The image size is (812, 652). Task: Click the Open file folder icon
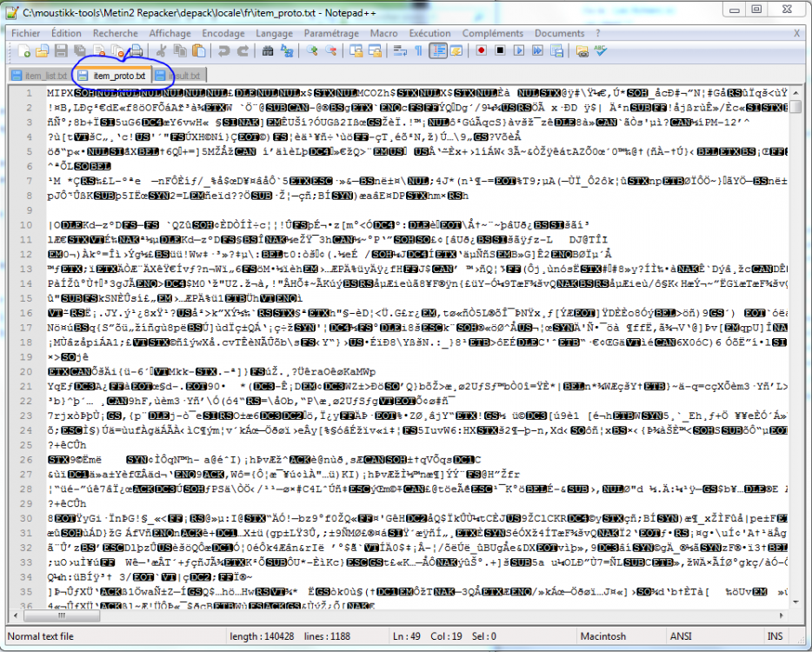click(x=42, y=50)
